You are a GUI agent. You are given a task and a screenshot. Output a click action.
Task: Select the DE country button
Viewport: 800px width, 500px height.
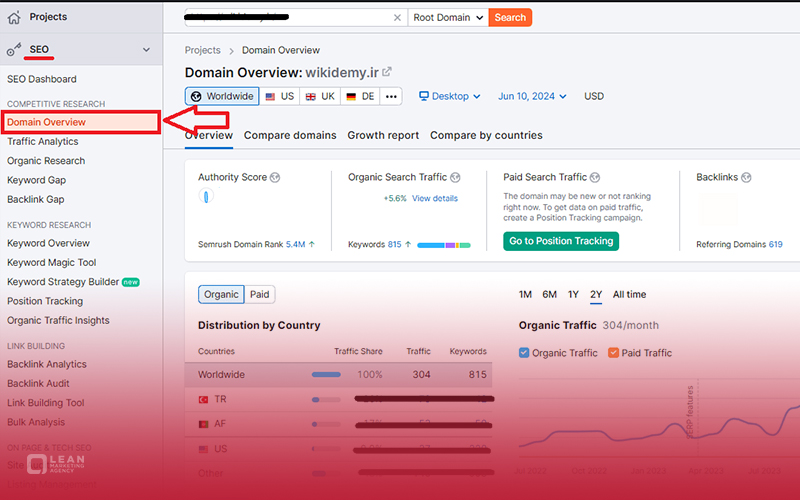pos(360,96)
